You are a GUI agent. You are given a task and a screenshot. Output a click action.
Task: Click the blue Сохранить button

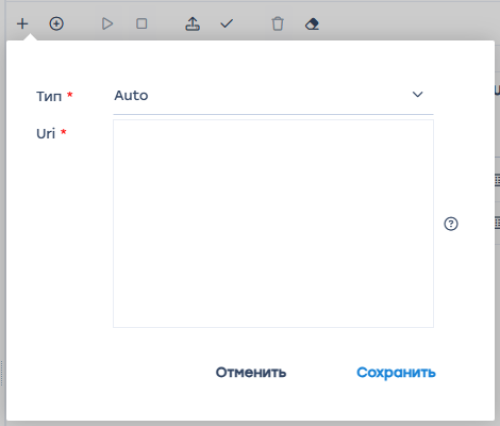(396, 372)
